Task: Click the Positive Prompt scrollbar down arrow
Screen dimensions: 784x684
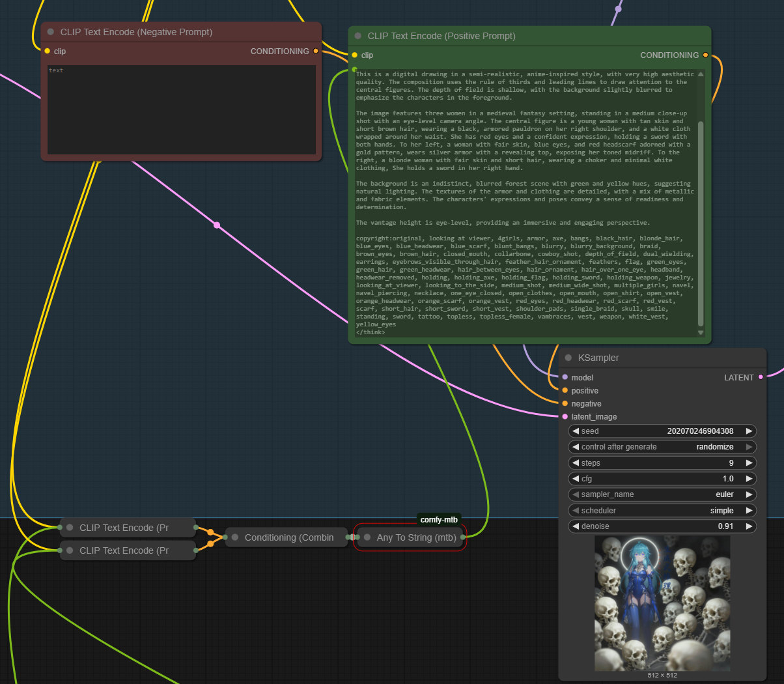Action: pyautogui.click(x=701, y=332)
